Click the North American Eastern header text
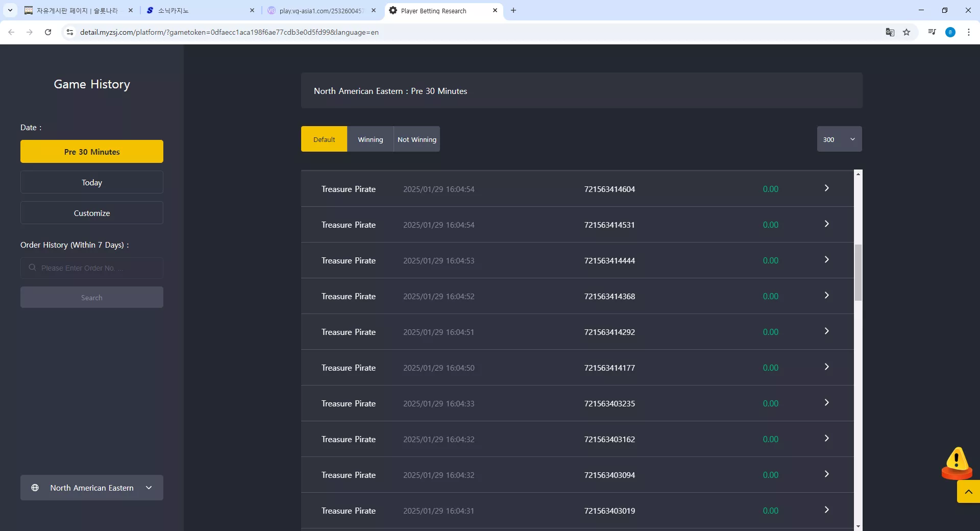This screenshot has height=531, width=980. [390, 91]
